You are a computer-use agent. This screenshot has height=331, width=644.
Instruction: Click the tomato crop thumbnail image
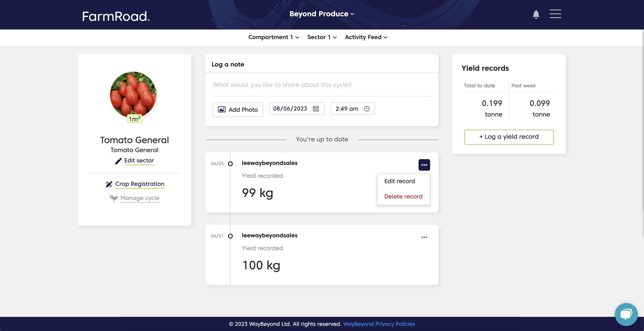tap(133, 95)
